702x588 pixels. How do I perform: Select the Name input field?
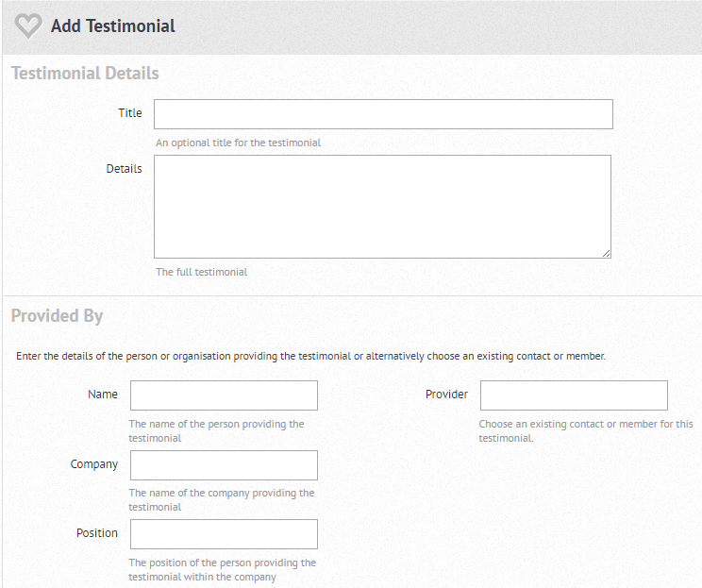(224, 395)
